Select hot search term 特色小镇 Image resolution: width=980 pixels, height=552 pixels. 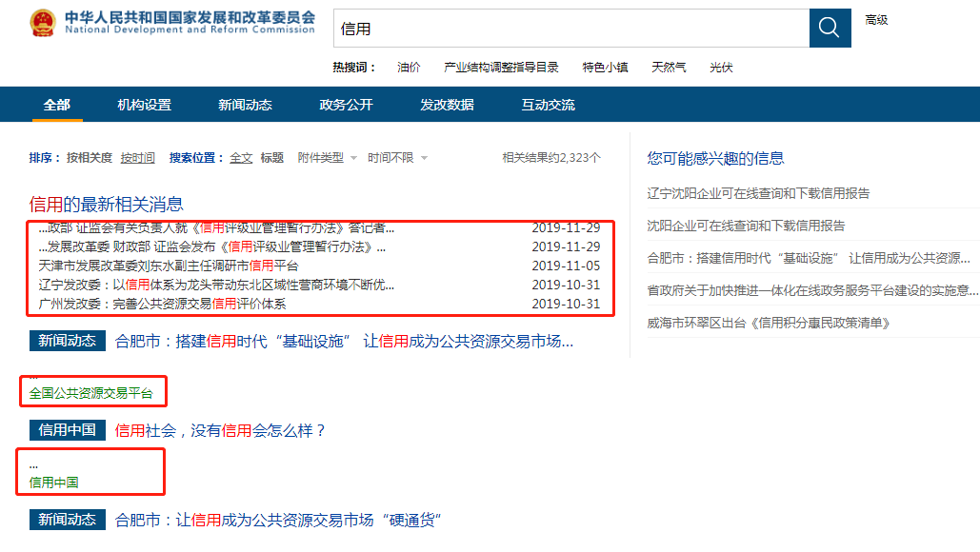click(x=605, y=68)
